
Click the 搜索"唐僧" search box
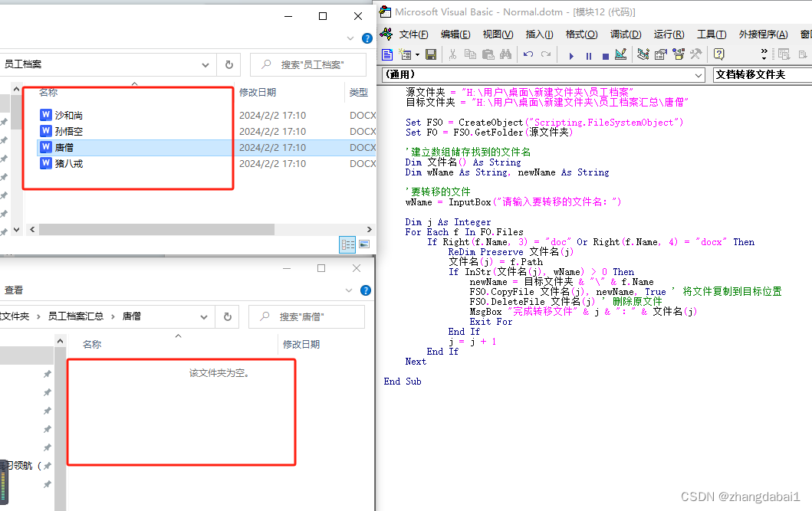point(307,316)
